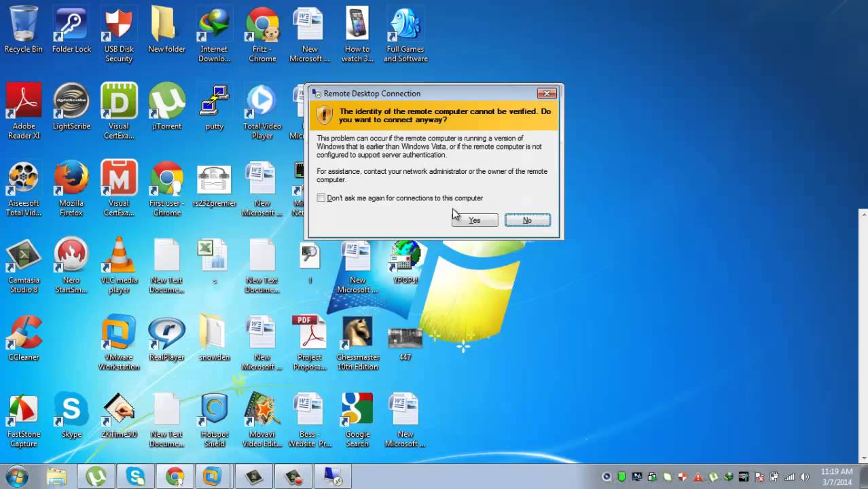This screenshot has width=868, height=489.
Task: Select the ZKTime5.0 desktop icon
Action: 119,415
